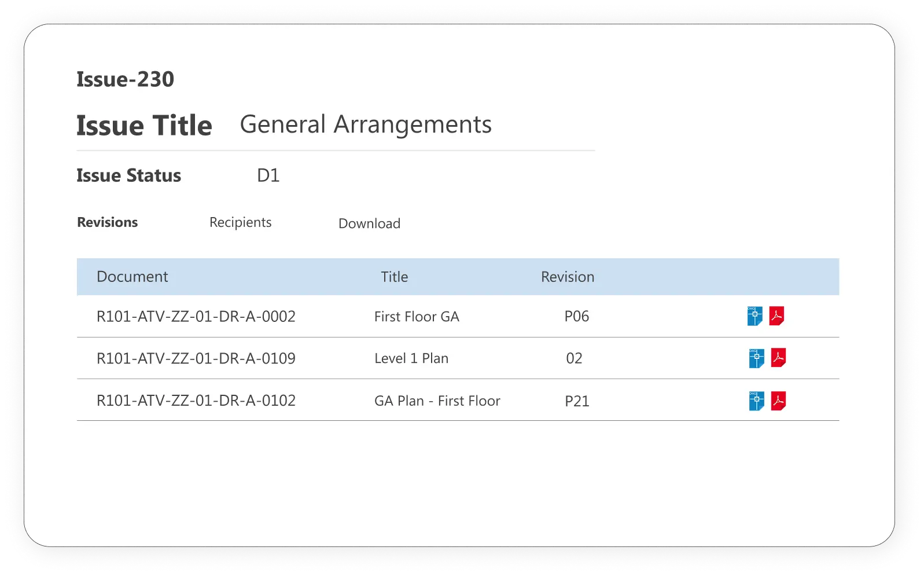Image resolution: width=924 pixels, height=576 pixels.
Task: Switch to the Revisions tab
Action: 108,222
